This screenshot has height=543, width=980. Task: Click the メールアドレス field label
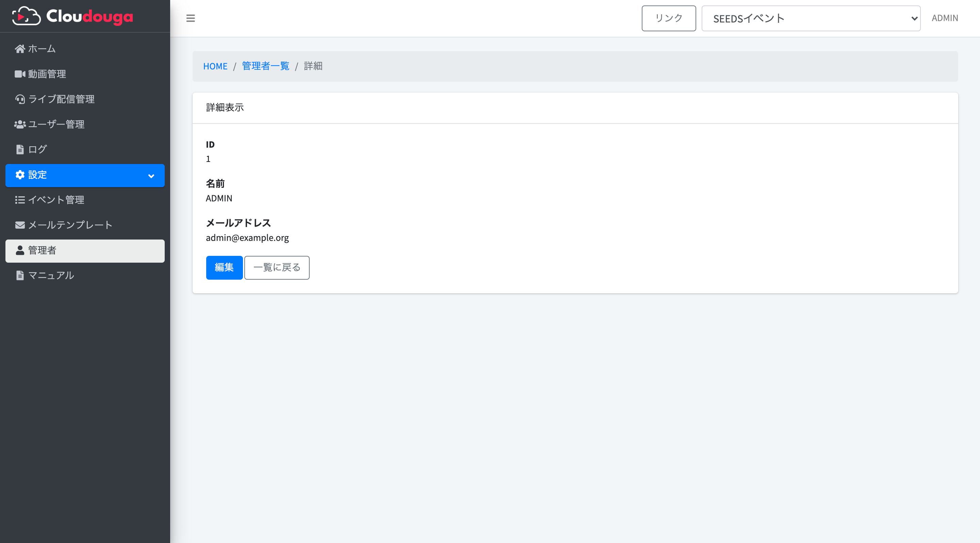coord(238,223)
